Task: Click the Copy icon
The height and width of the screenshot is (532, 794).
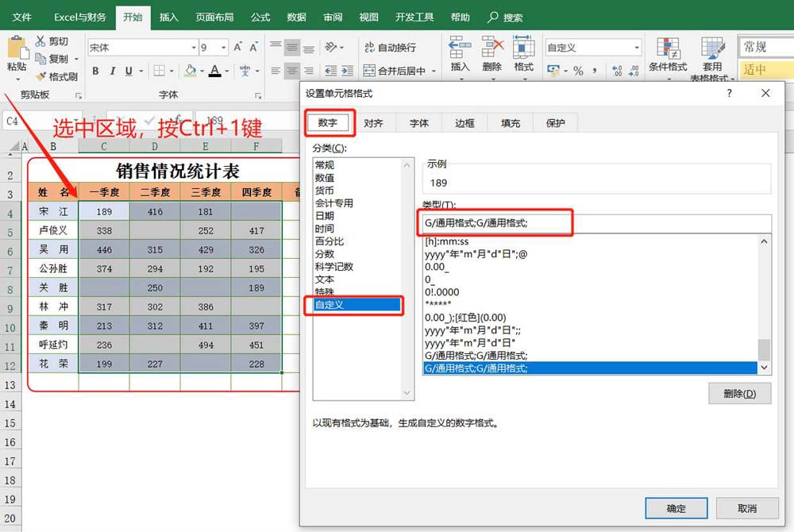Action: (40, 59)
